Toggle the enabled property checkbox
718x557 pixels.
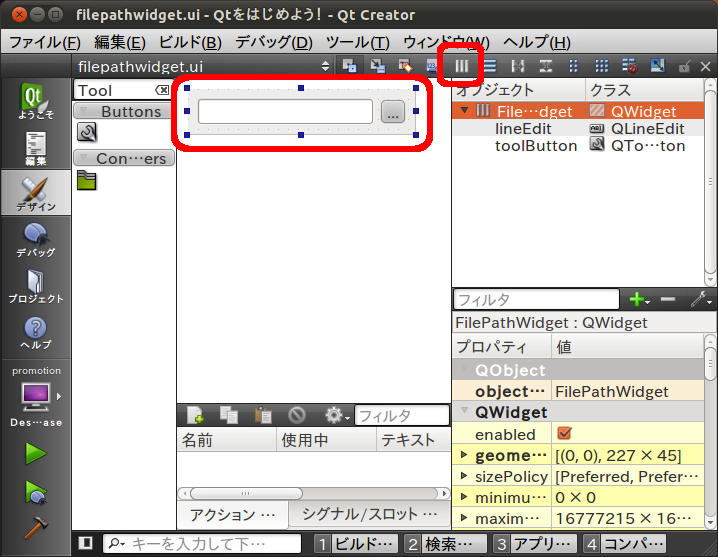coord(564,434)
